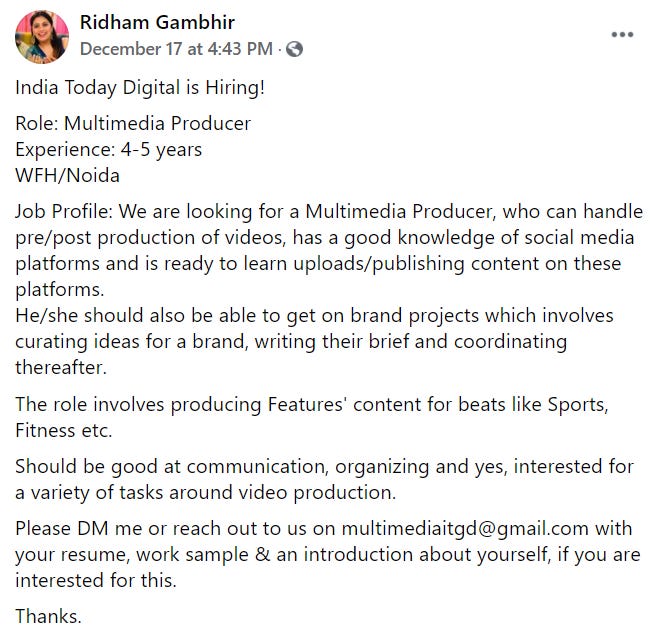This screenshot has width=658, height=630.
Task: Click the "Role: Multimedia Producer" line
Action: 133,124
